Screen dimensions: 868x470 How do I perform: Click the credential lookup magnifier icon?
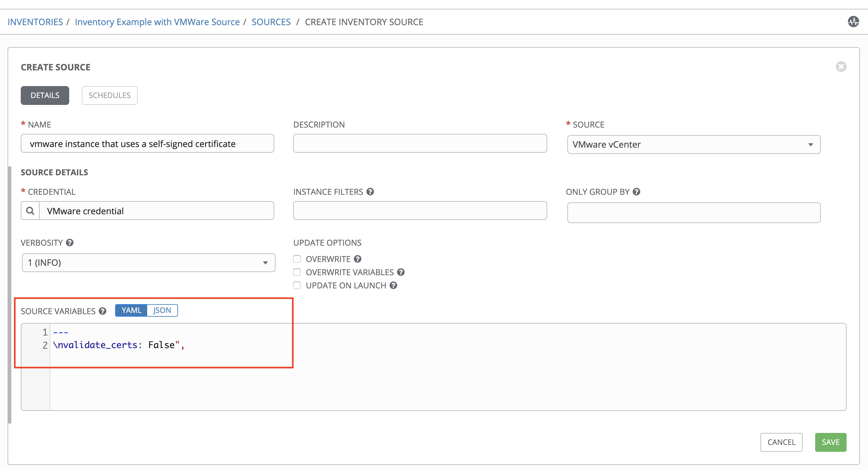click(30, 211)
